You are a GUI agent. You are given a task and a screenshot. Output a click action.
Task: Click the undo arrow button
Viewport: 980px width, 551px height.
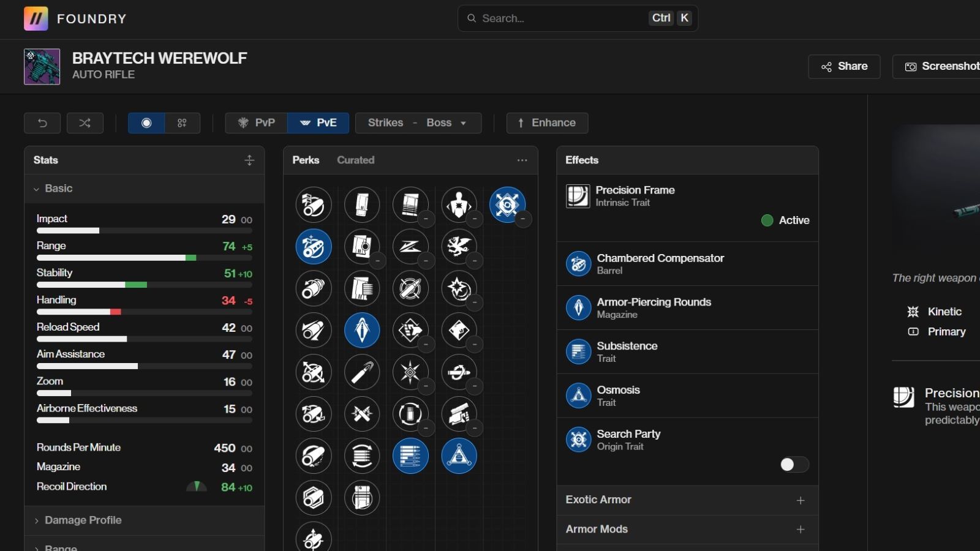point(42,123)
